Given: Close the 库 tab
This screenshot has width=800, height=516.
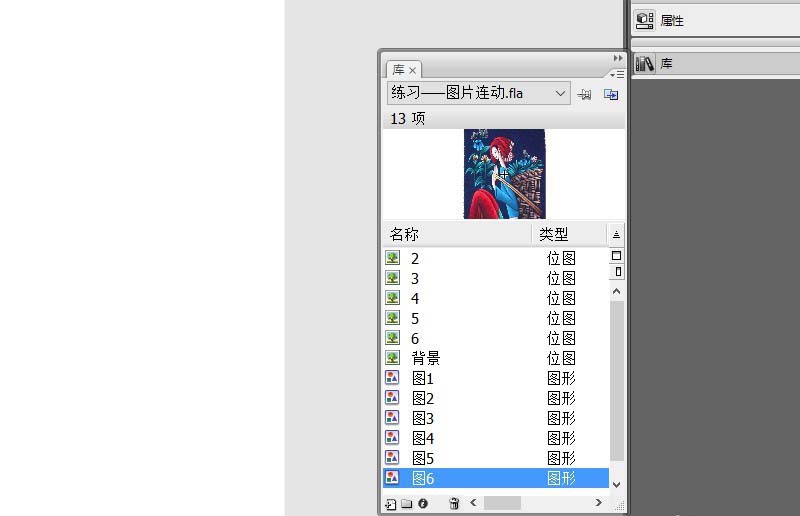Looking at the screenshot, I should tap(412, 70).
